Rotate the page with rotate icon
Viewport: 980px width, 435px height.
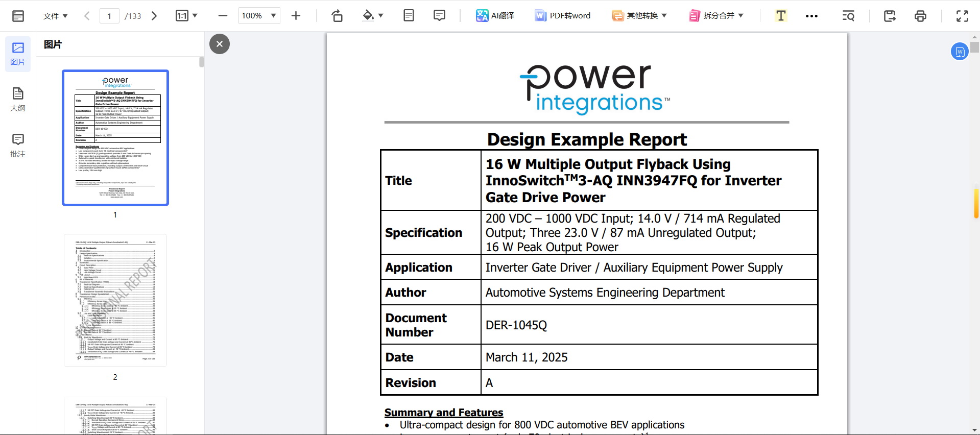click(337, 16)
